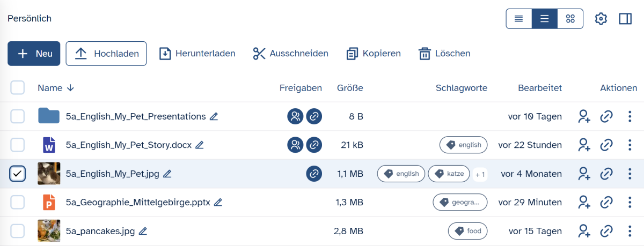
Task: Uncheck the 5a_English_My_Pet.jpg checkbox
Action: tap(18, 174)
